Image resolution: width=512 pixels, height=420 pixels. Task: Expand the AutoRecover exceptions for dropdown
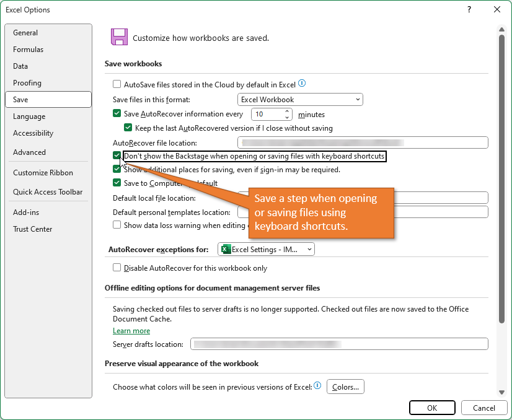pyautogui.click(x=267, y=249)
